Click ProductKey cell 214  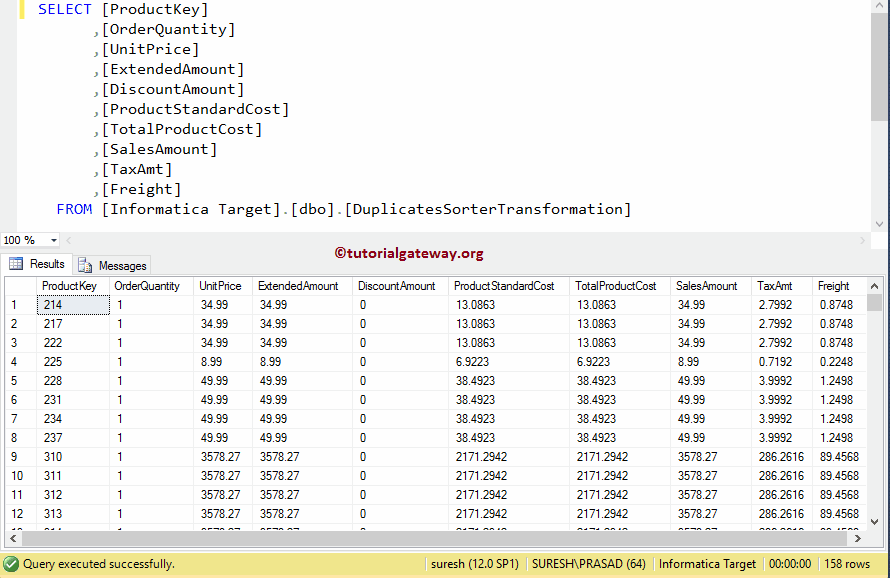[73, 305]
